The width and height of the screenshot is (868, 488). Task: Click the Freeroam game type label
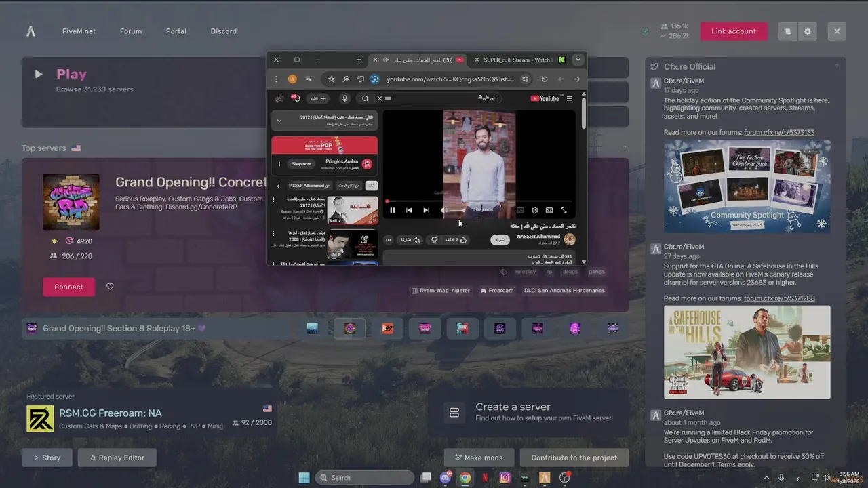pyautogui.click(x=497, y=291)
